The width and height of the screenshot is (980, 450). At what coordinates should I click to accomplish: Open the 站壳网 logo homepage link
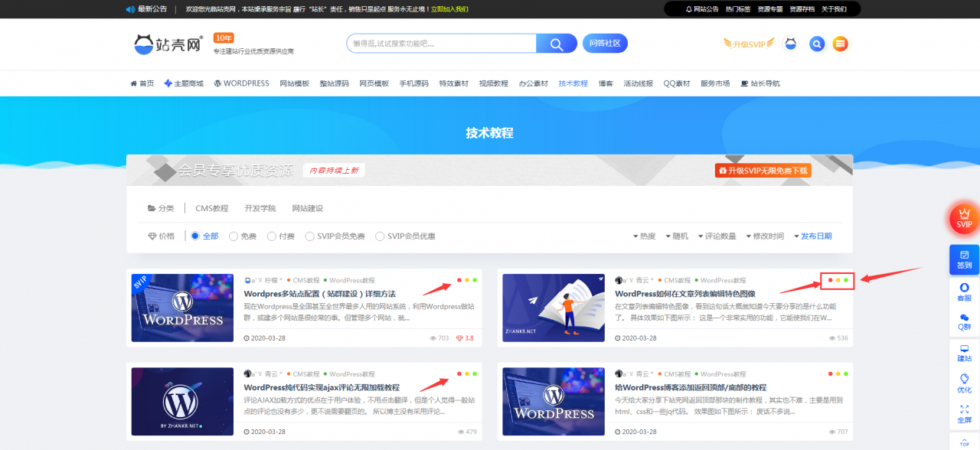168,44
